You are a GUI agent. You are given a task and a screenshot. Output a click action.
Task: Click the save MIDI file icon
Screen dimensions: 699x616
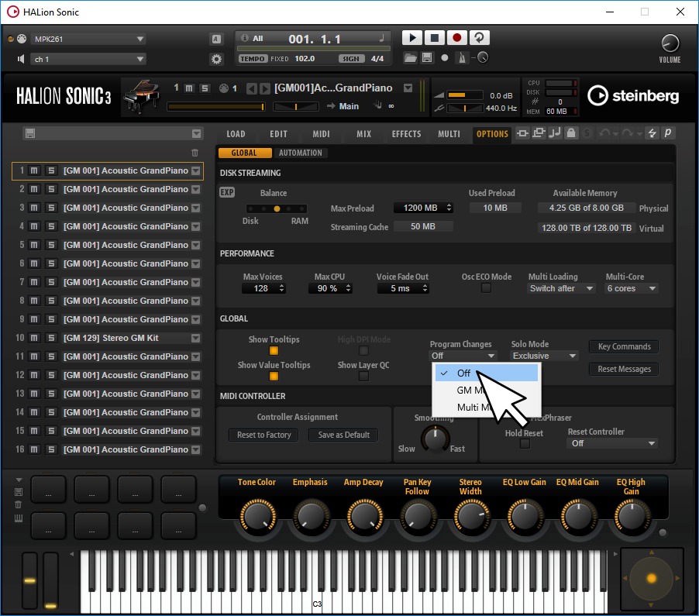tap(427, 58)
